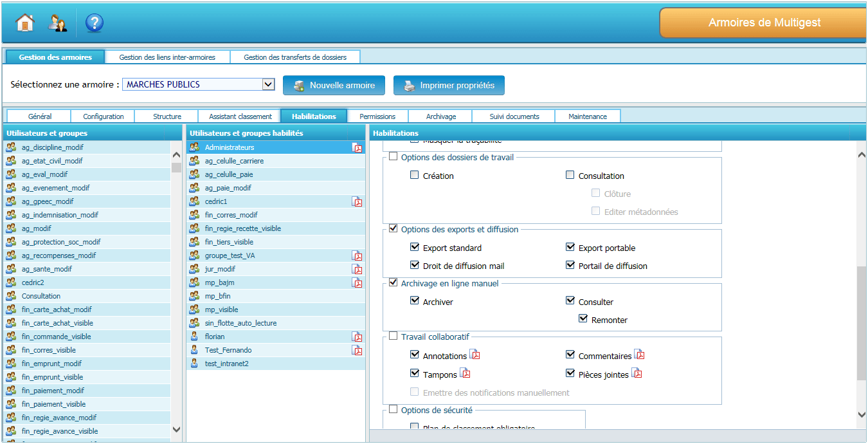Click PDF icon beside Pièces jointes
868x444 pixels.
637,373
